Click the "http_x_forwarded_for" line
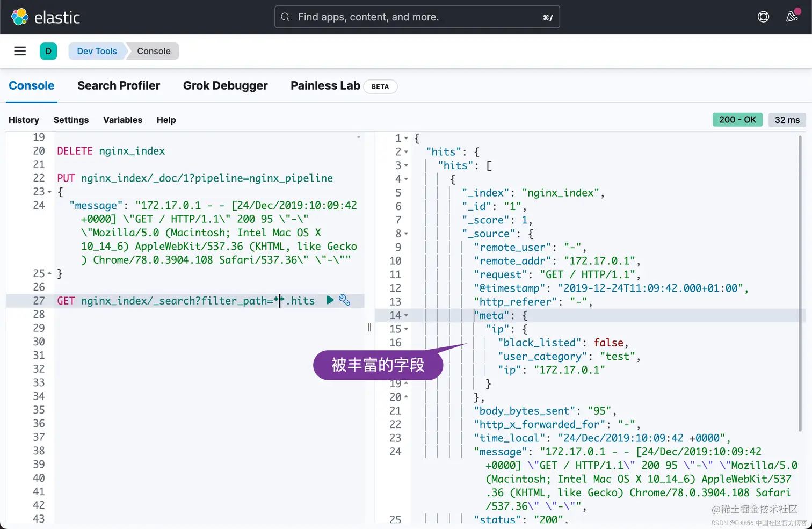The image size is (812, 529). point(557,424)
